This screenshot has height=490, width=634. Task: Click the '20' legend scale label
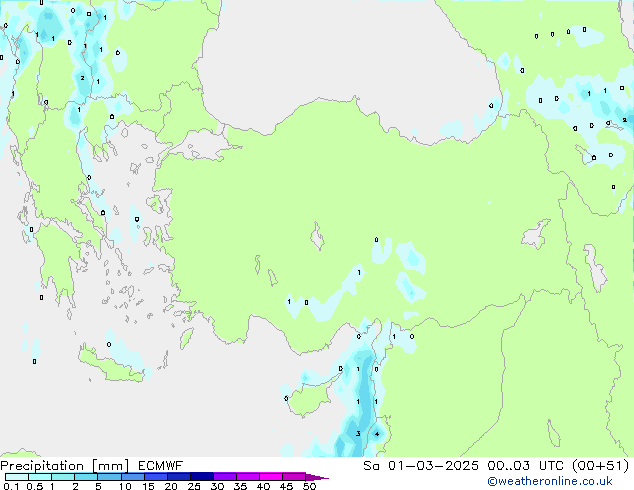tap(171, 486)
